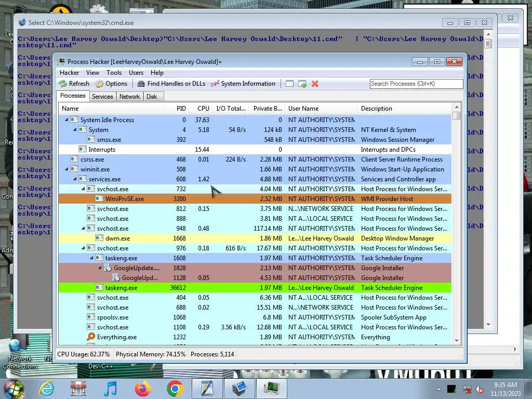
Task: Collapse the services.exe tree node
Action: pyautogui.click(x=75, y=179)
